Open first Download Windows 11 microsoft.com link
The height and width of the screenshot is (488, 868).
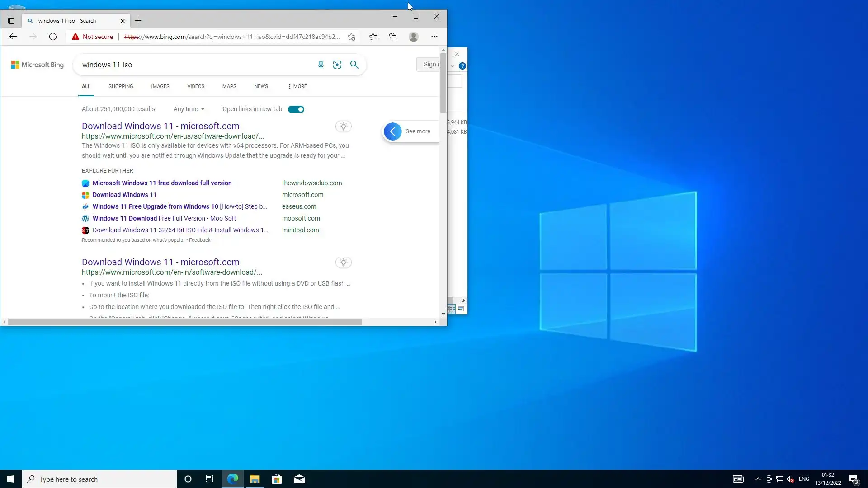[x=160, y=126]
